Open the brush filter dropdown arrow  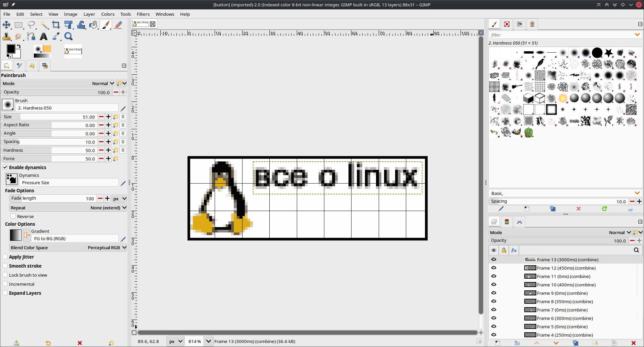(x=637, y=35)
